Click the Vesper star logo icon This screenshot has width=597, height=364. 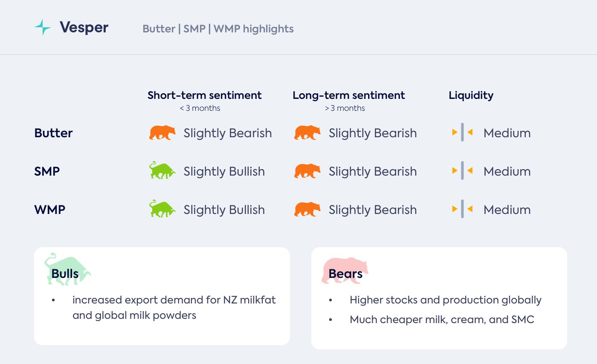(43, 28)
